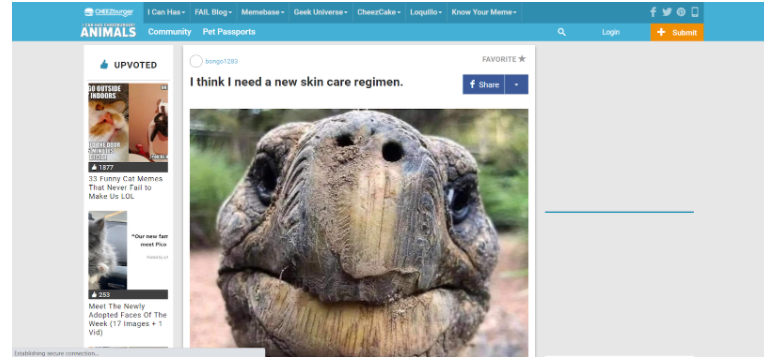The image size is (767, 362).
Task: Open the Community menu item
Action: 169,32
